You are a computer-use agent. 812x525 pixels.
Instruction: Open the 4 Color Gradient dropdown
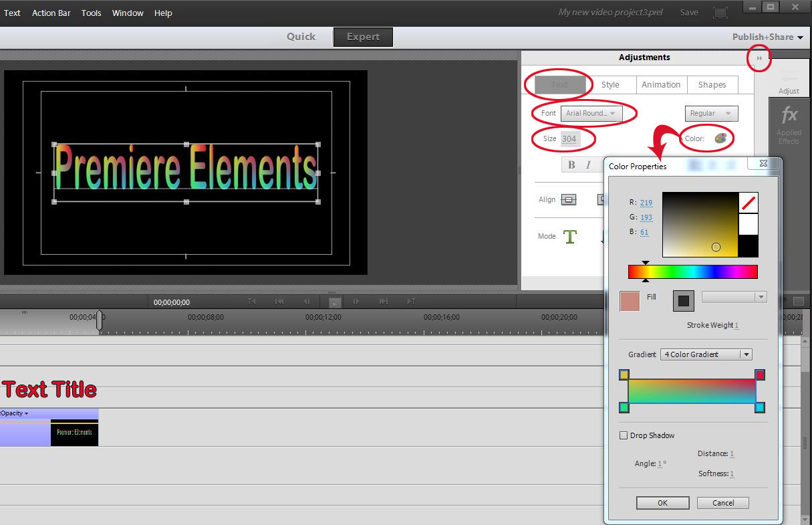pos(706,354)
